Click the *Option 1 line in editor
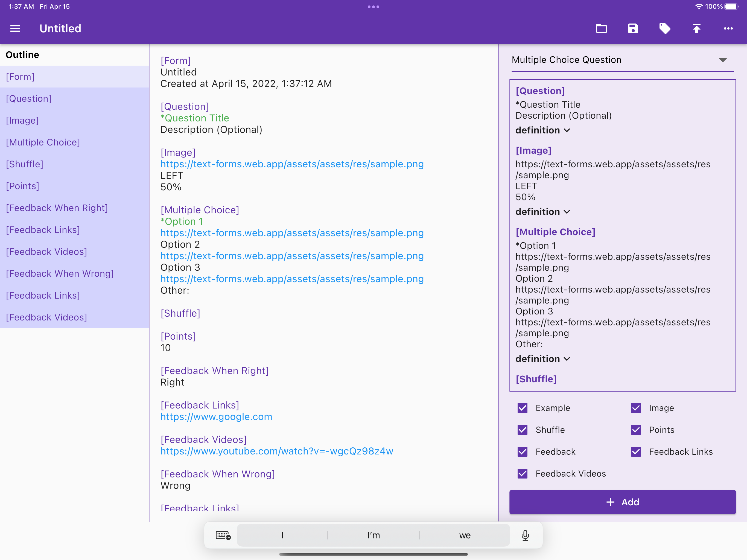Viewport: 747px width, 560px height. tap(182, 221)
